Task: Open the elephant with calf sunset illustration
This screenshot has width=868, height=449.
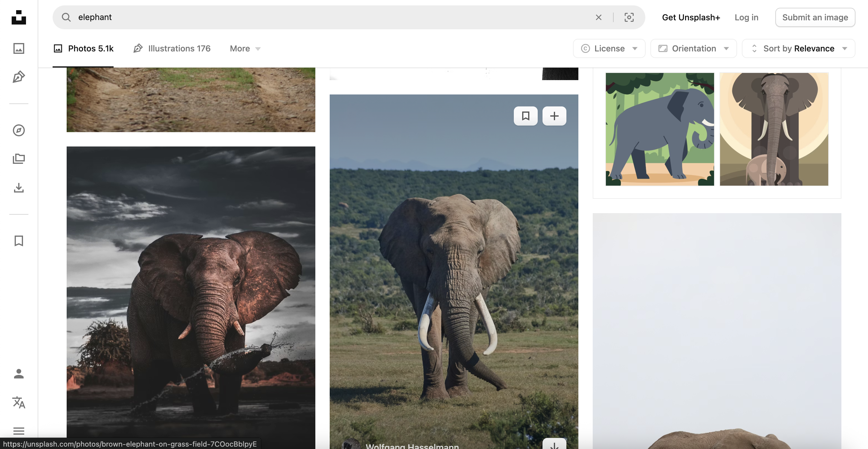Action: coord(774,129)
